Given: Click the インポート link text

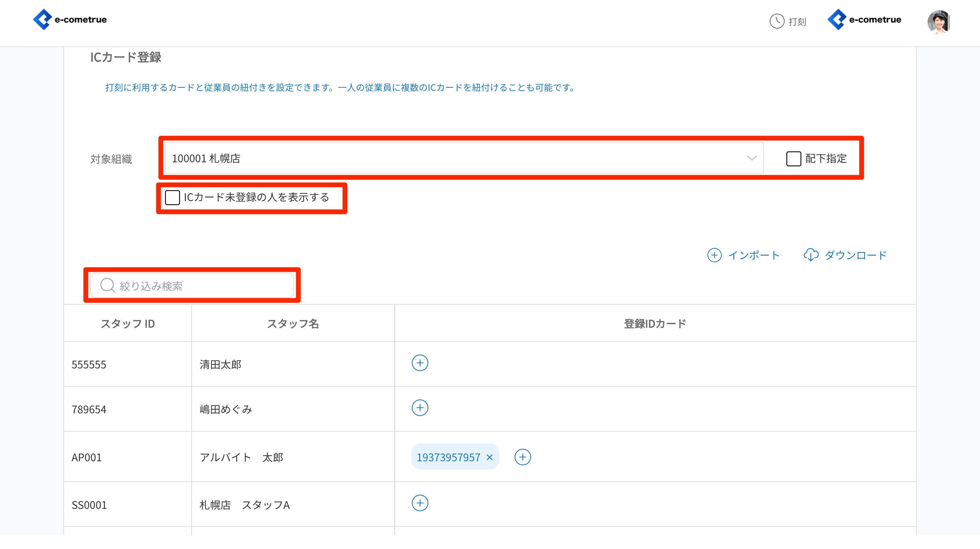Looking at the screenshot, I should 754,255.
